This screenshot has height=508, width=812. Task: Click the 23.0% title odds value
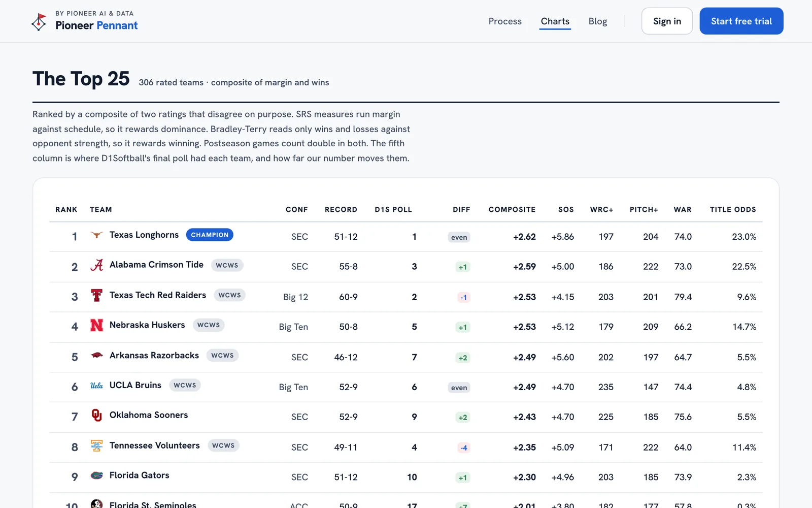(x=744, y=237)
